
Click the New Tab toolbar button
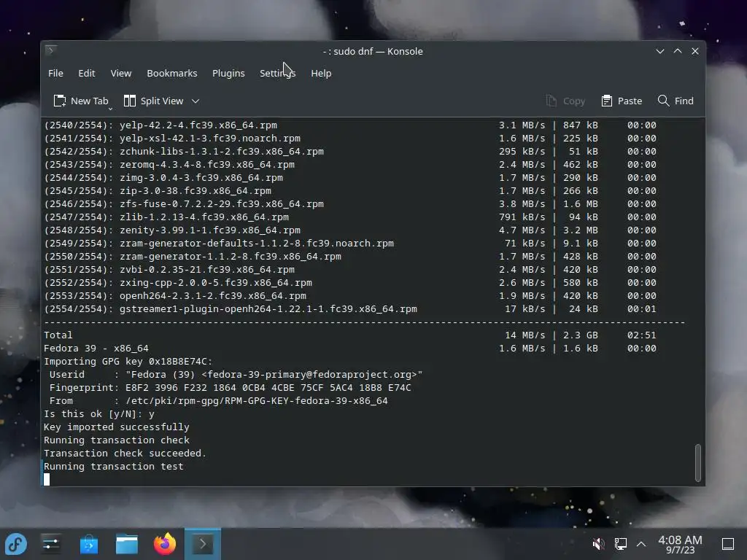click(x=81, y=101)
